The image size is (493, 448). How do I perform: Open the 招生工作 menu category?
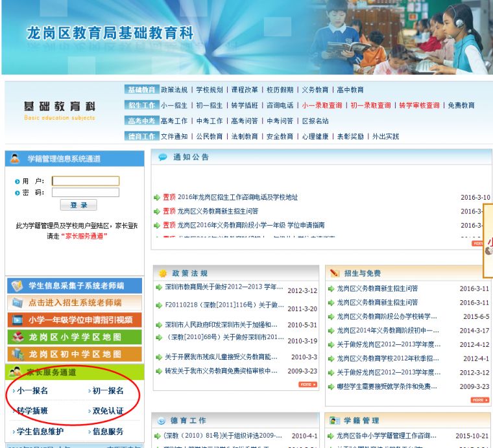click(142, 105)
